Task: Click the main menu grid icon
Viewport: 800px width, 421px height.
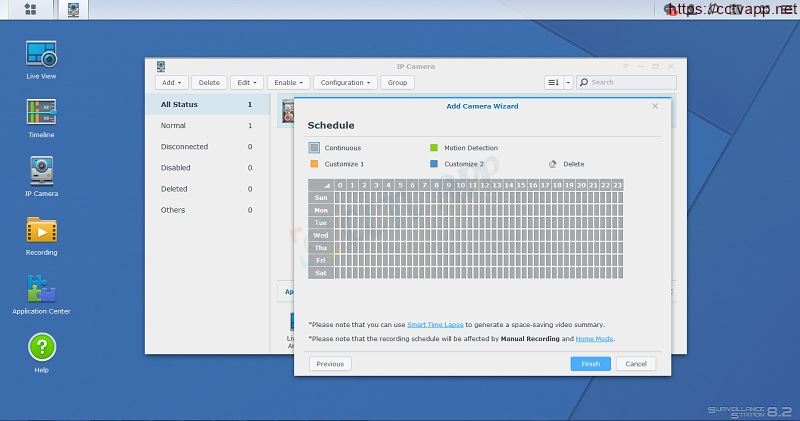Action: coord(30,10)
